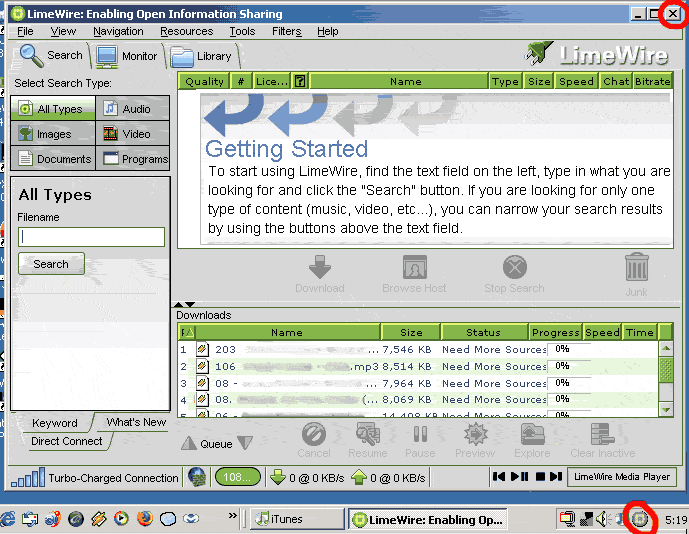This screenshot has height=534, width=689.
Task: Collapse downloads pane with up arrow
Action: tap(178, 304)
